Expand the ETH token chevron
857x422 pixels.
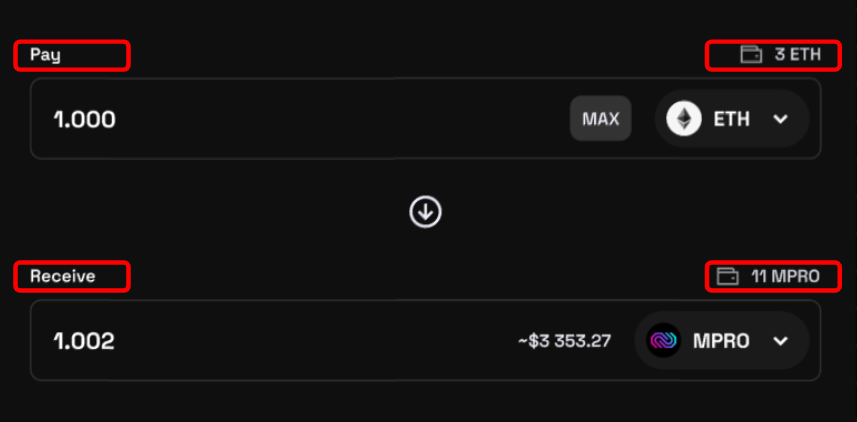tap(781, 119)
